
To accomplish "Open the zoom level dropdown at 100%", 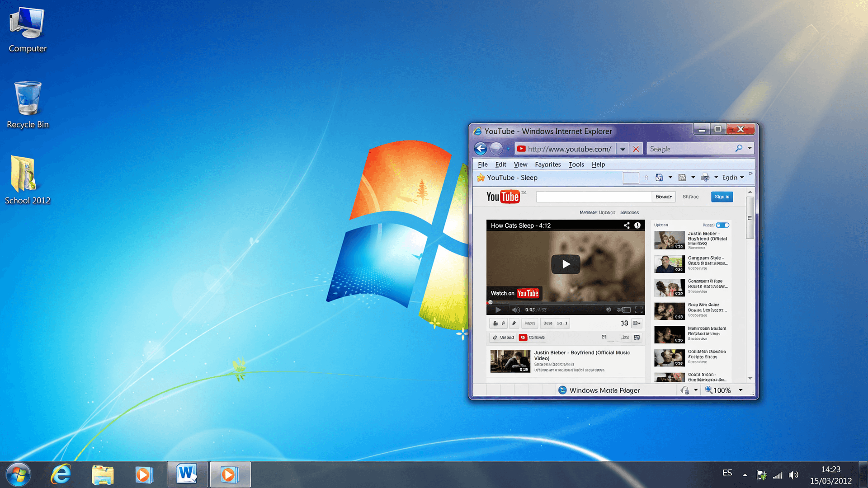I will pyautogui.click(x=741, y=390).
